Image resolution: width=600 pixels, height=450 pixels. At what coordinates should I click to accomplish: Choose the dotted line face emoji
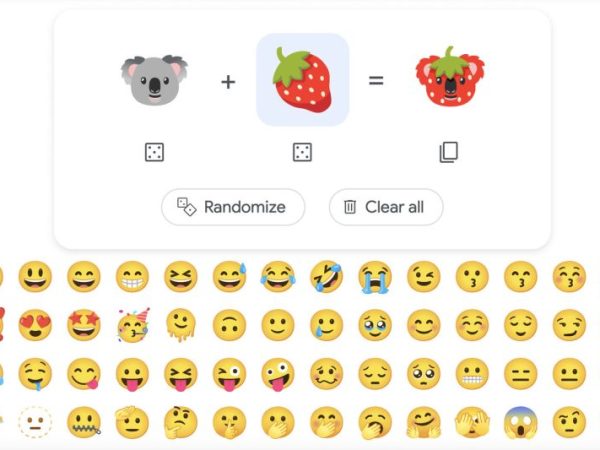pyautogui.click(x=35, y=422)
